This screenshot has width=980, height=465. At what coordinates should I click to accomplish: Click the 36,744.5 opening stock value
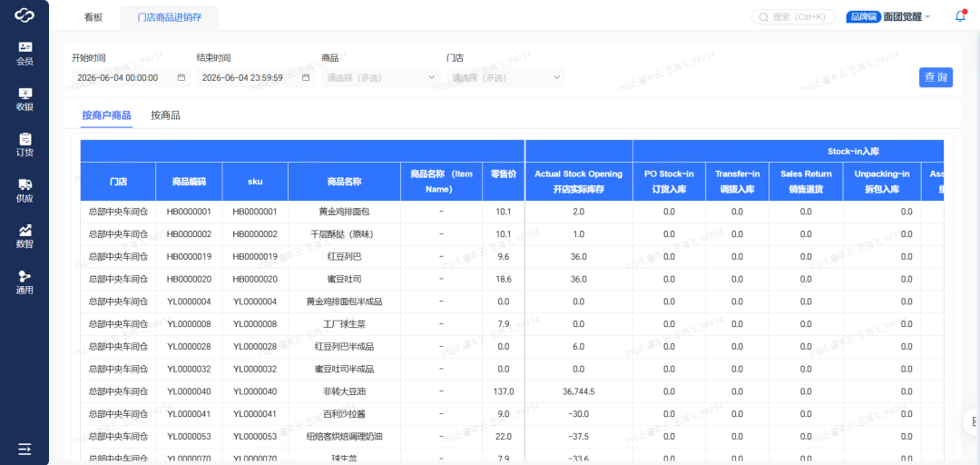click(579, 391)
